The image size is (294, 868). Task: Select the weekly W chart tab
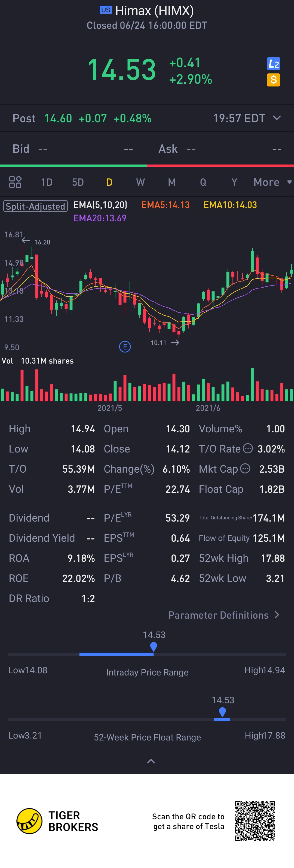click(x=140, y=182)
